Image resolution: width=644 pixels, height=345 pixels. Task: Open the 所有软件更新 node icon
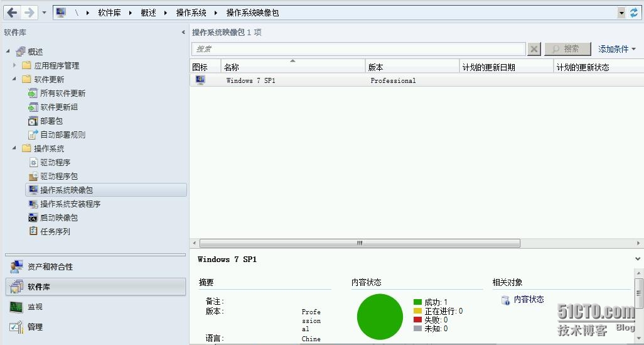(33, 93)
